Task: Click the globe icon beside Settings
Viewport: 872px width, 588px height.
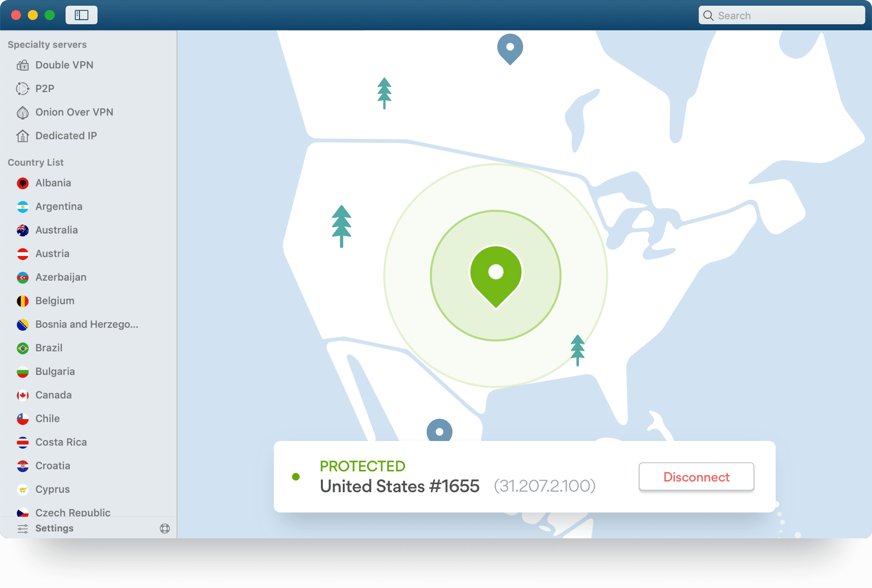Action: [165, 528]
